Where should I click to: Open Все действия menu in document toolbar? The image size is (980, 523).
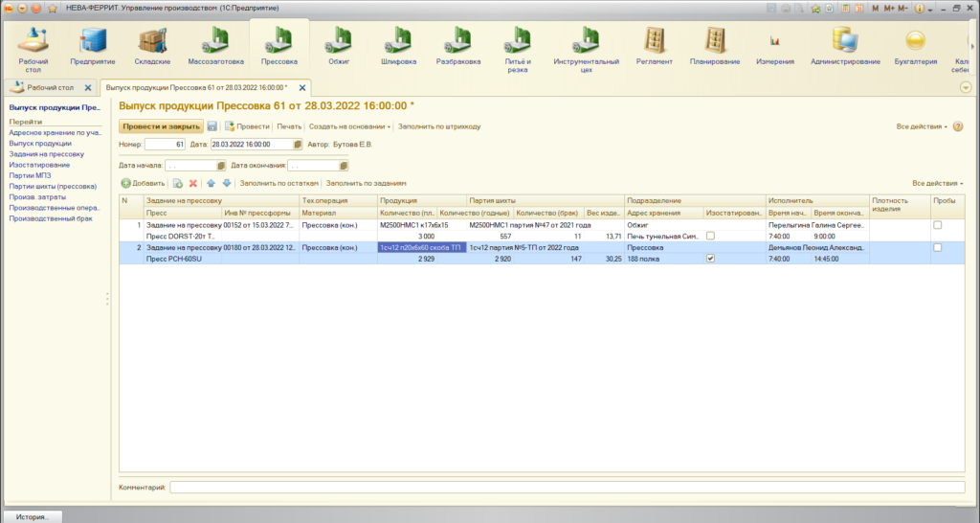(922, 126)
